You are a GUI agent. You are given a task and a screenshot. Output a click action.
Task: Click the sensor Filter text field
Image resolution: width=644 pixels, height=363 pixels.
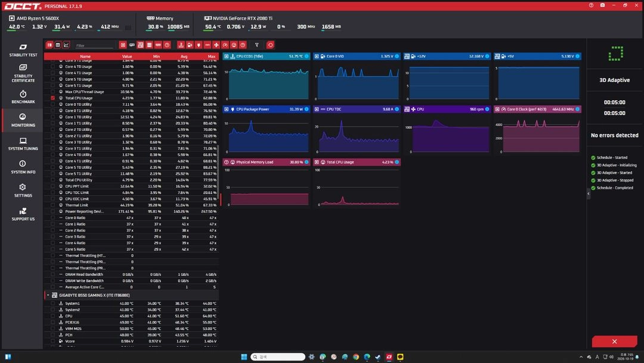94,45
